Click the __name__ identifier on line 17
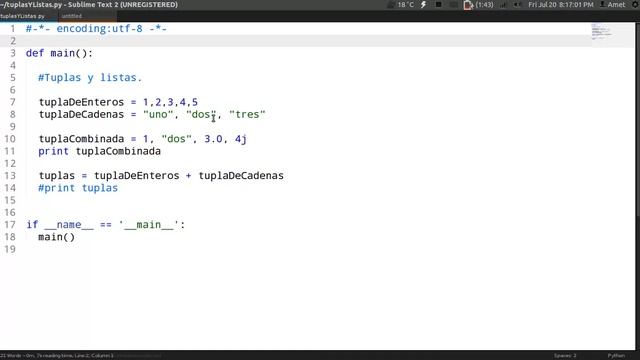640x360 pixels. click(69, 224)
